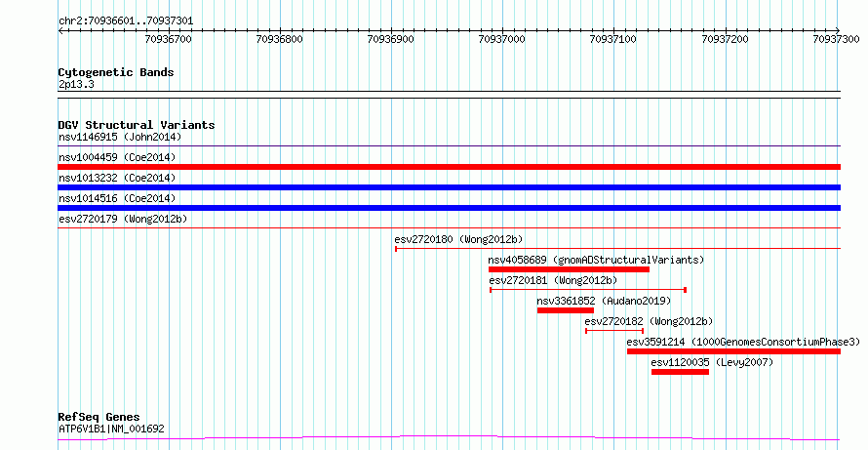
Task: Click ruler position 70937300
Action: point(836,39)
